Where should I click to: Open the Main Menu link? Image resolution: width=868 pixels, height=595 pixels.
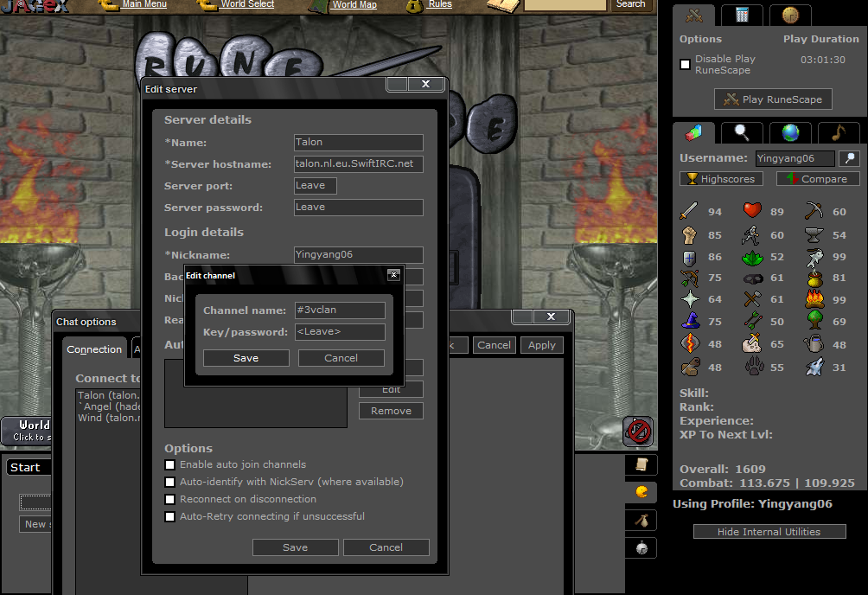coord(144,4)
